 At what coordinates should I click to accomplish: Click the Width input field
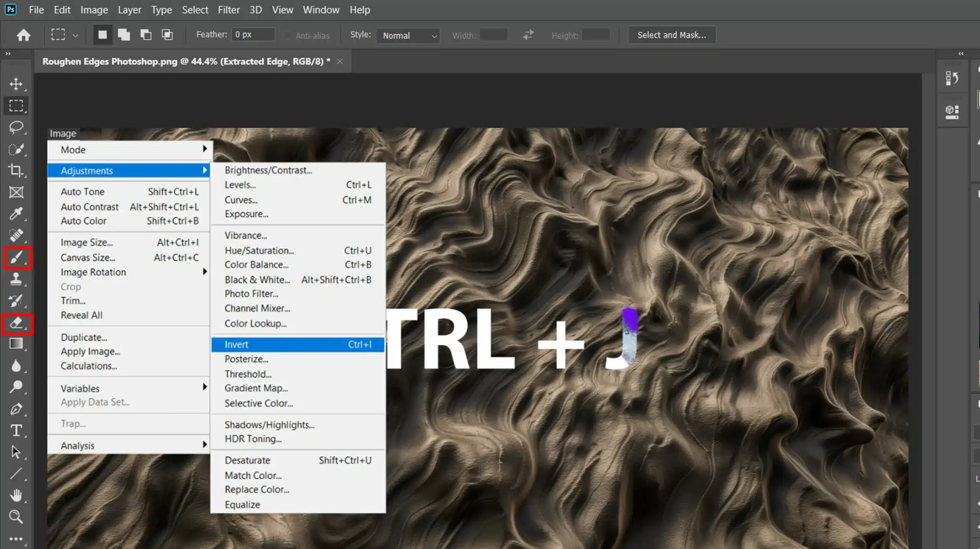pos(493,35)
